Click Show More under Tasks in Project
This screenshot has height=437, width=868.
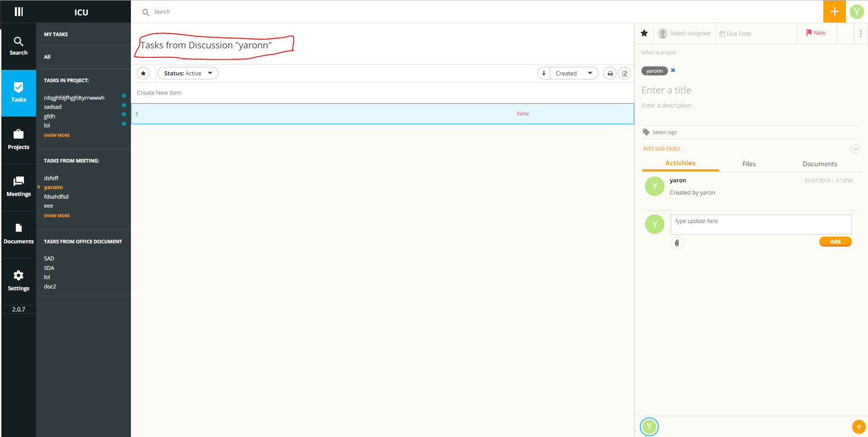[x=57, y=135]
